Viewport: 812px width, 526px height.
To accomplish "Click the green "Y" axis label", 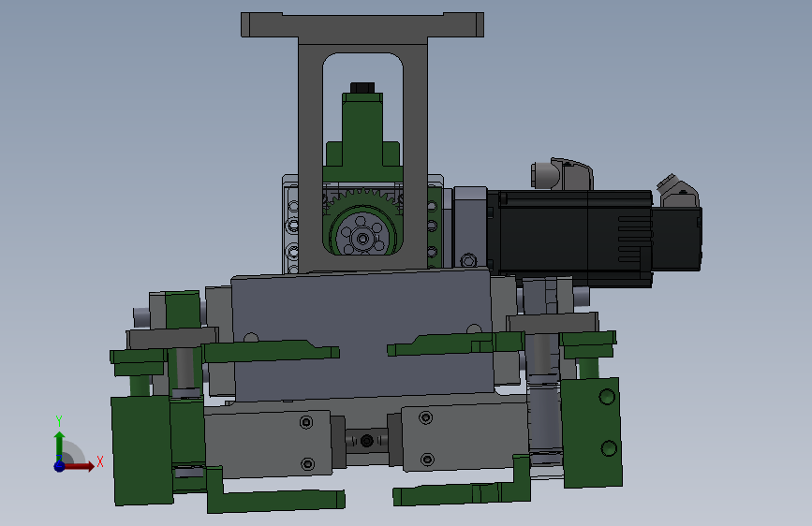I will click(59, 420).
